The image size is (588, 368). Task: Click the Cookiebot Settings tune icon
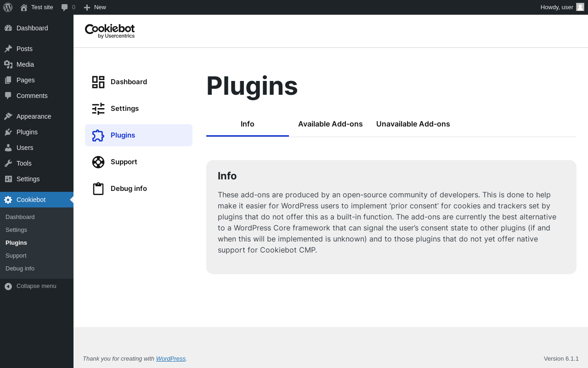[98, 109]
